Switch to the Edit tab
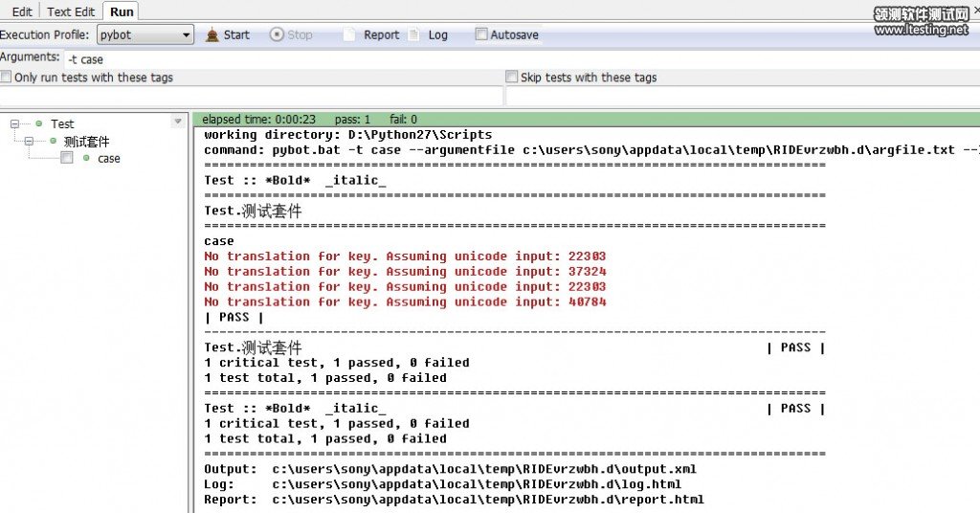980x513 pixels. 22,11
